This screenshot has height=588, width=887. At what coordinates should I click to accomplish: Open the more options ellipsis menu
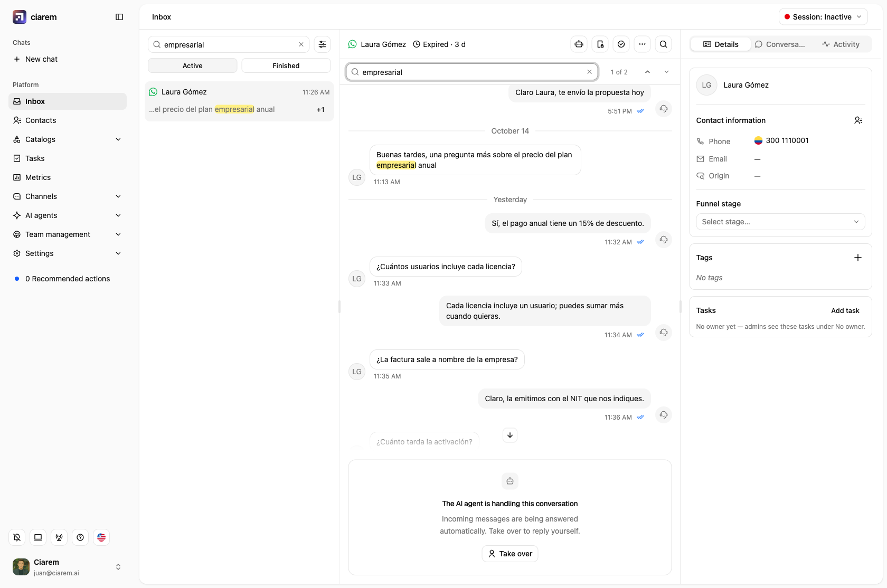642,44
